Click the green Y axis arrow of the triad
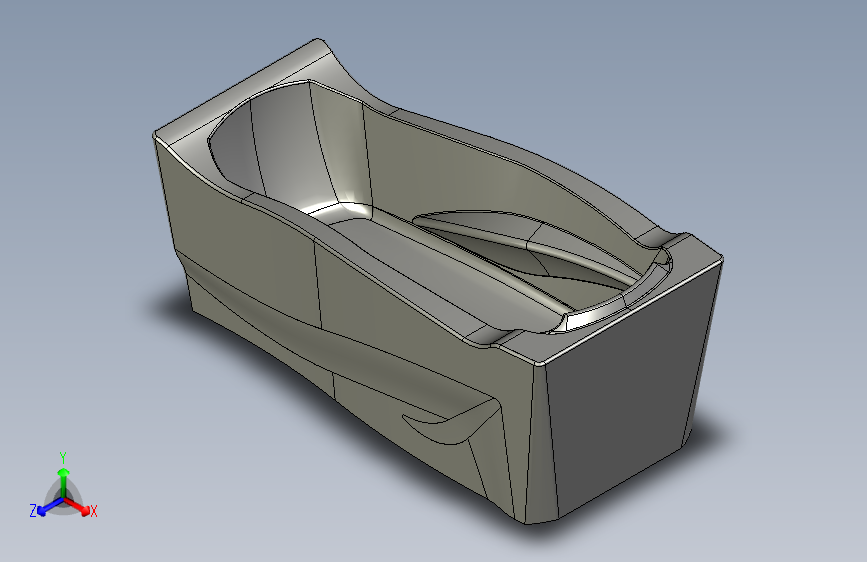The height and width of the screenshot is (562, 867). pyautogui.click(x=64, y=482)
